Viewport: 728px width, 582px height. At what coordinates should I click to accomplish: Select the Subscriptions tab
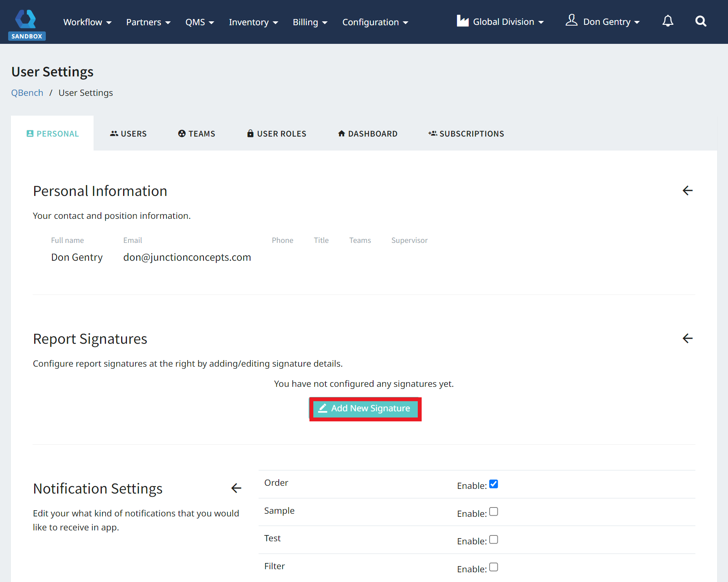coord(466,133)
